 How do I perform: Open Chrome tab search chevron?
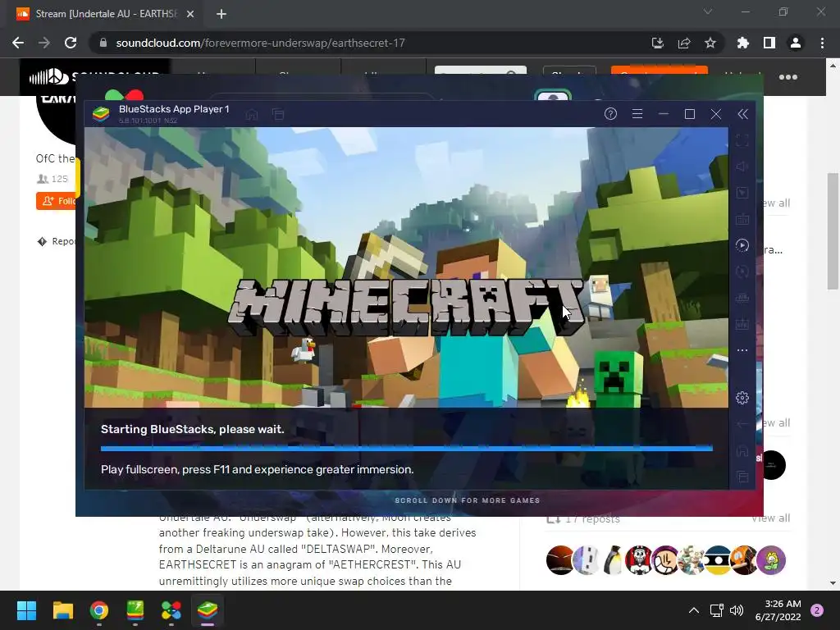708,11
